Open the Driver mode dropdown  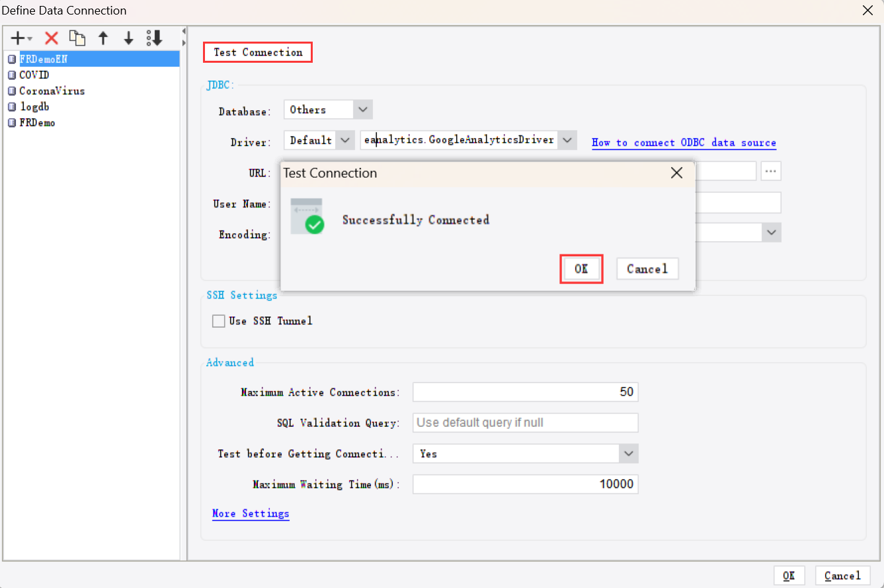pos(345,139)
